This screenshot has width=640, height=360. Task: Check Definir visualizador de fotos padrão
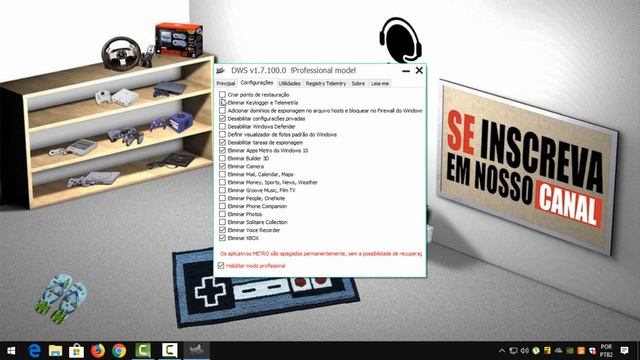222,134
